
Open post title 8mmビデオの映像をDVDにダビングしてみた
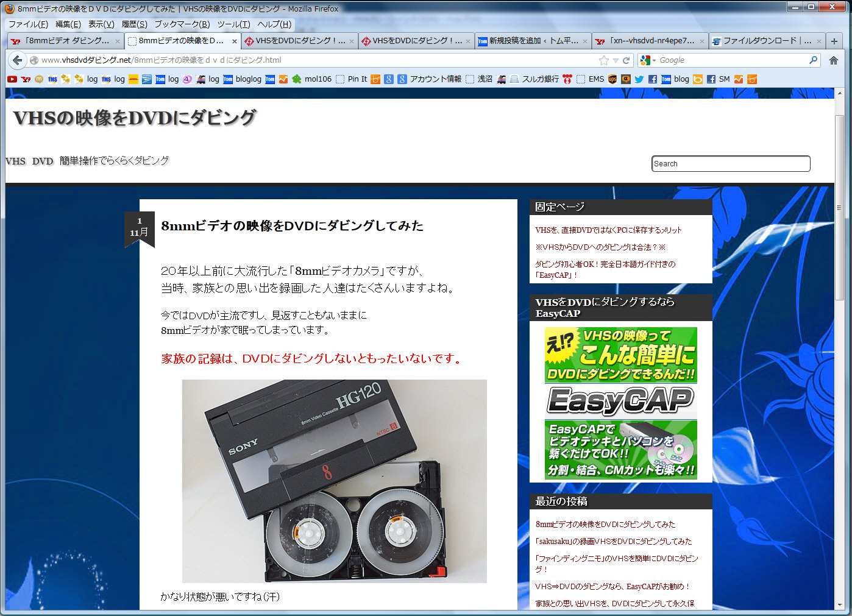(292, 225)
